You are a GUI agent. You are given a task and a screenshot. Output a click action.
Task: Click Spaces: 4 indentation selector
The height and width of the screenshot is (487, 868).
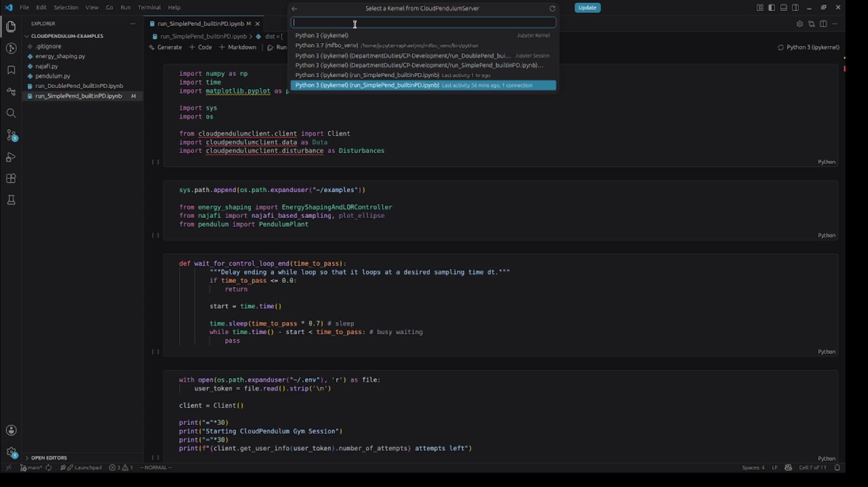[753, 468]
